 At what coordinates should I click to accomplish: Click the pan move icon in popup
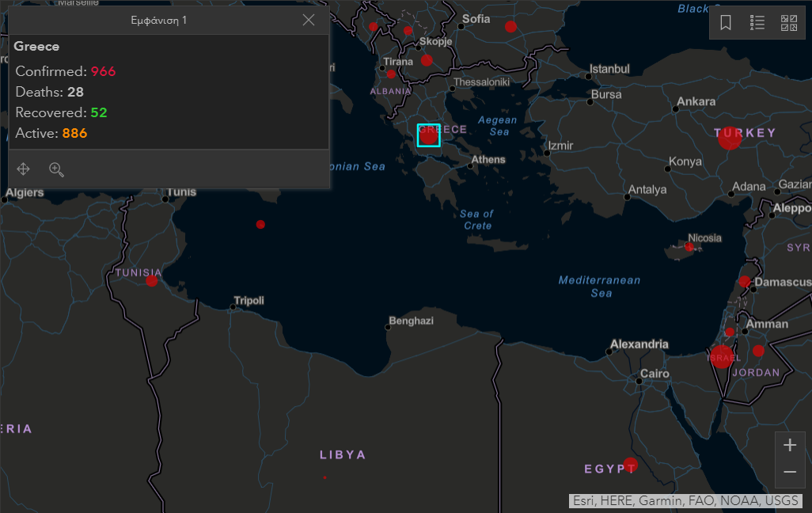point(24,169)
